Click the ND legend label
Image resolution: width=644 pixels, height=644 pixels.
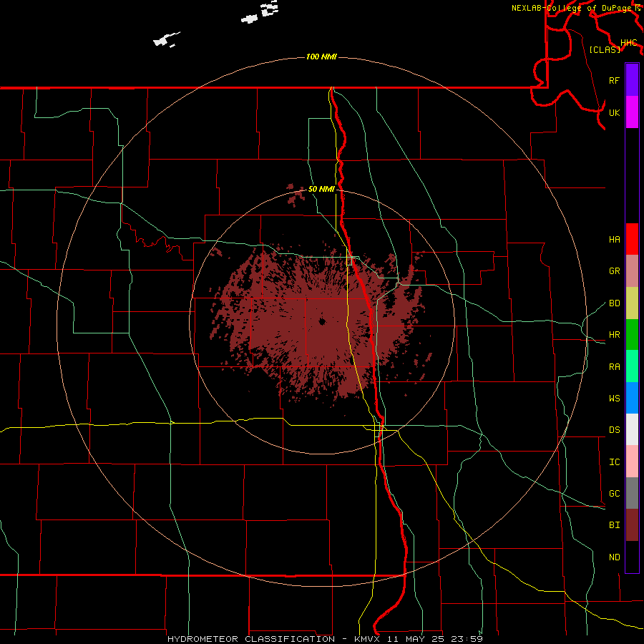[x=615, y=557]
